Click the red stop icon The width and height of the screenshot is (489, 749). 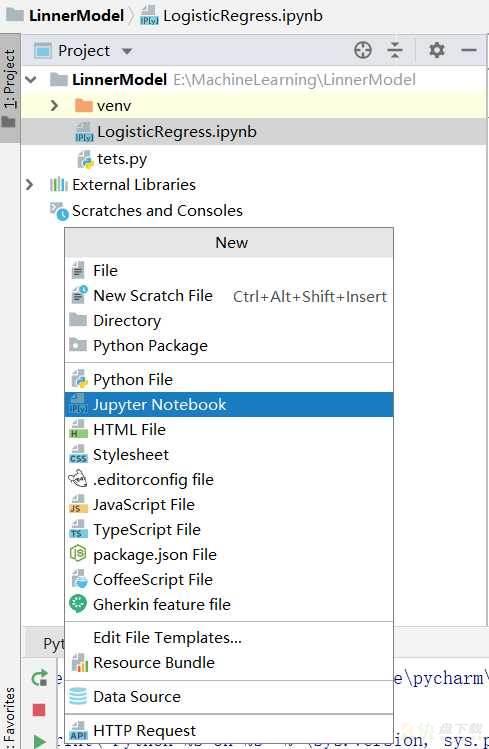click(39, 710)
